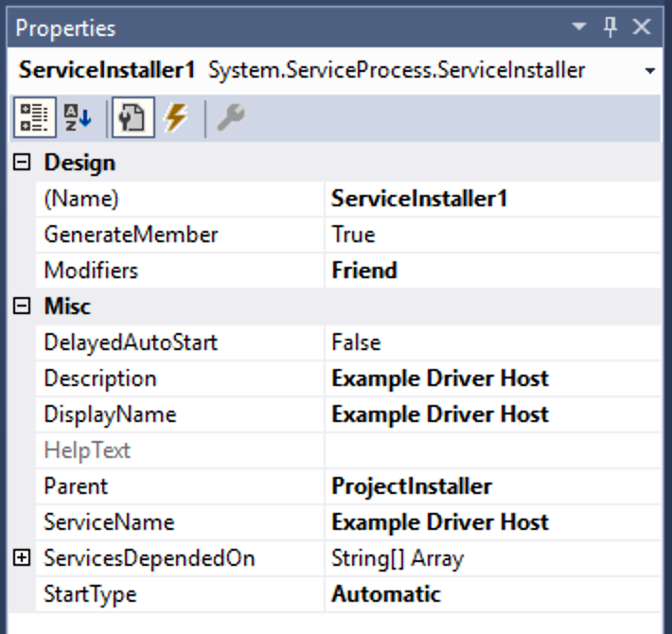Select the GenerateMember True value
Image resolution: width=672 pixels, height=634 pixels.
click(492, 235)
